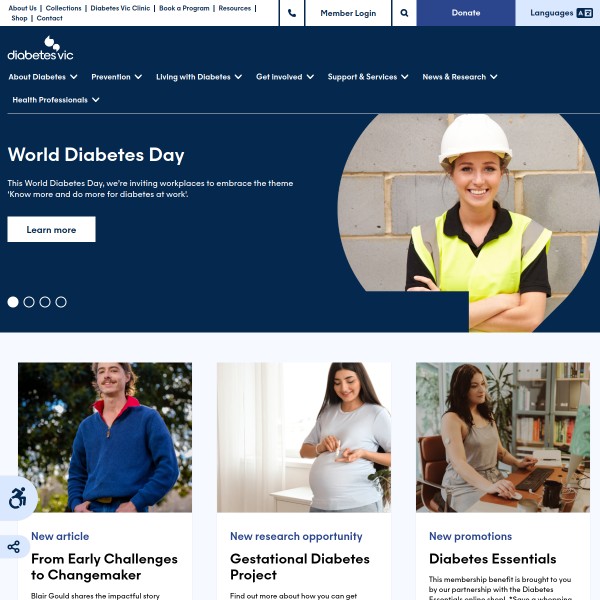Click the share icon on left edge

click(14, 547)
